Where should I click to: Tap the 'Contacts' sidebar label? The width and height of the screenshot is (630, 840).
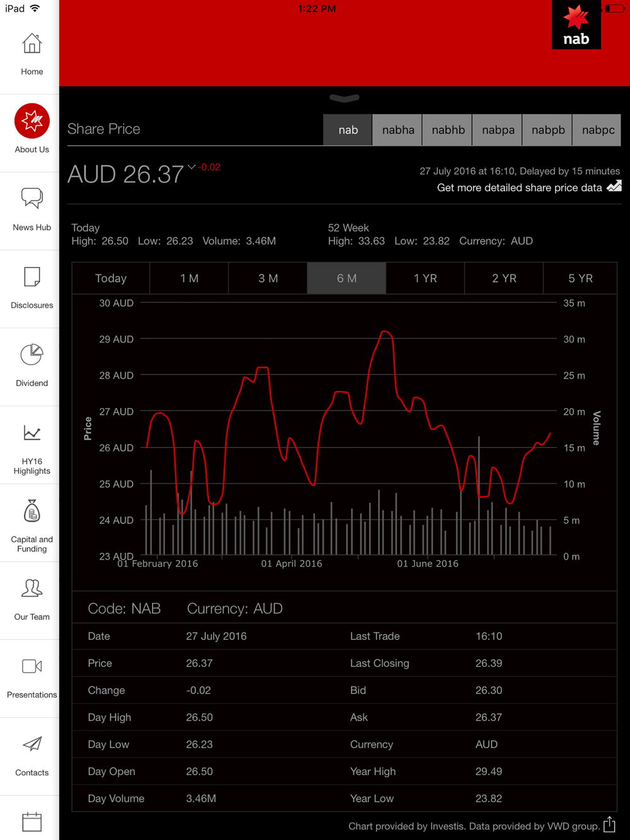tap(32, 773)
